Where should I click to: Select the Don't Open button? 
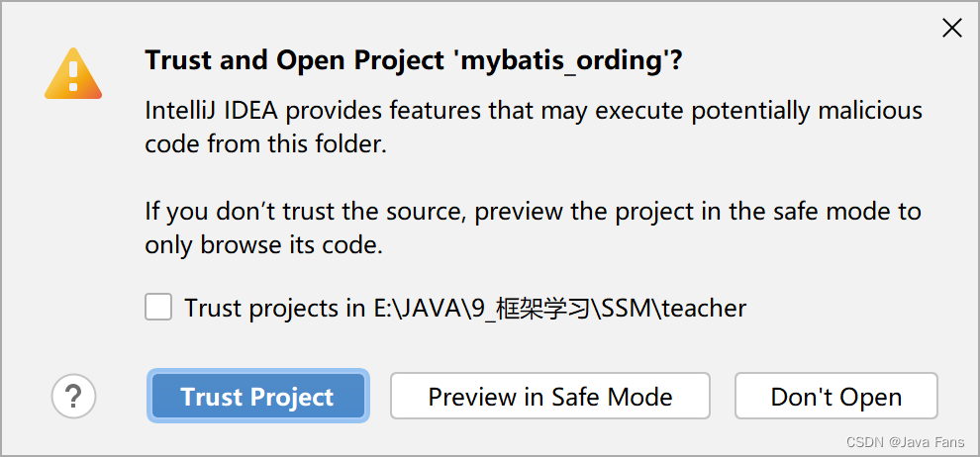tap(836, 396)
